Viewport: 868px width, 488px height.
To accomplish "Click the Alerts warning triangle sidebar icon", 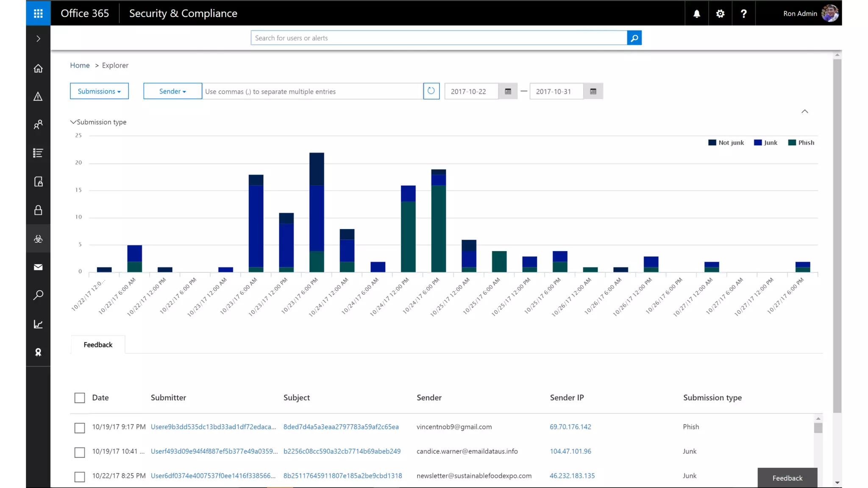I will coord(38,97).
